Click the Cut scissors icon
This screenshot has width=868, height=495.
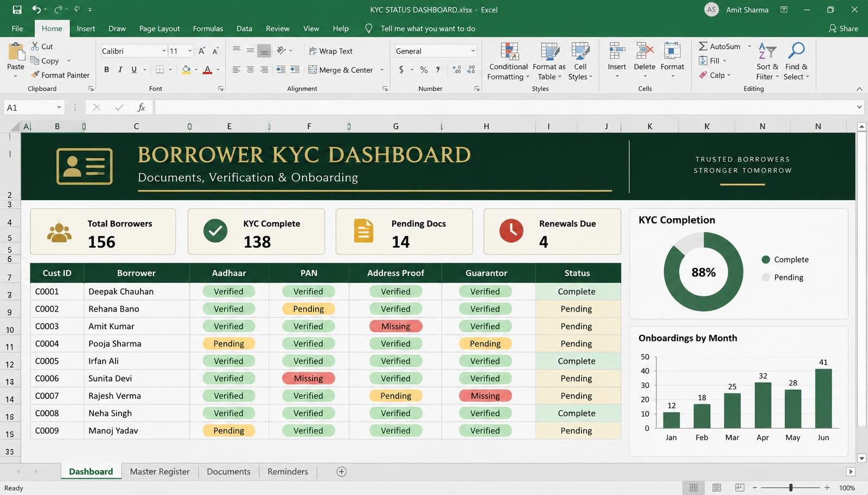point(35,46)
